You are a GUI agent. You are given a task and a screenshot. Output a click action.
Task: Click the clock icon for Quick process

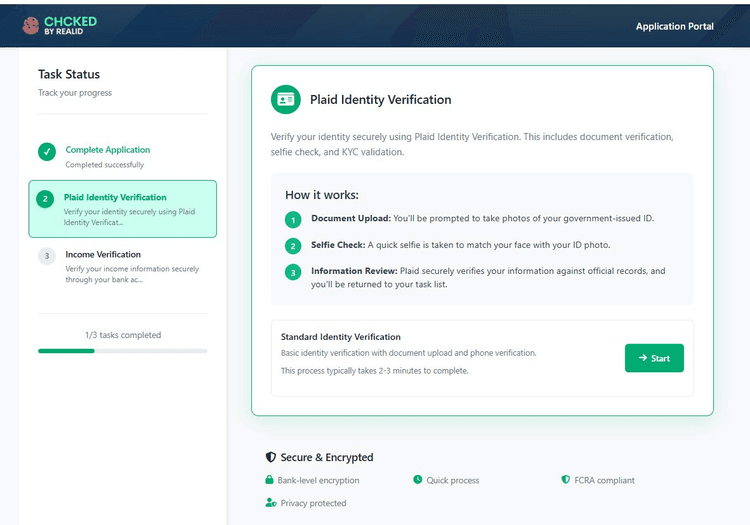point(418,479)
